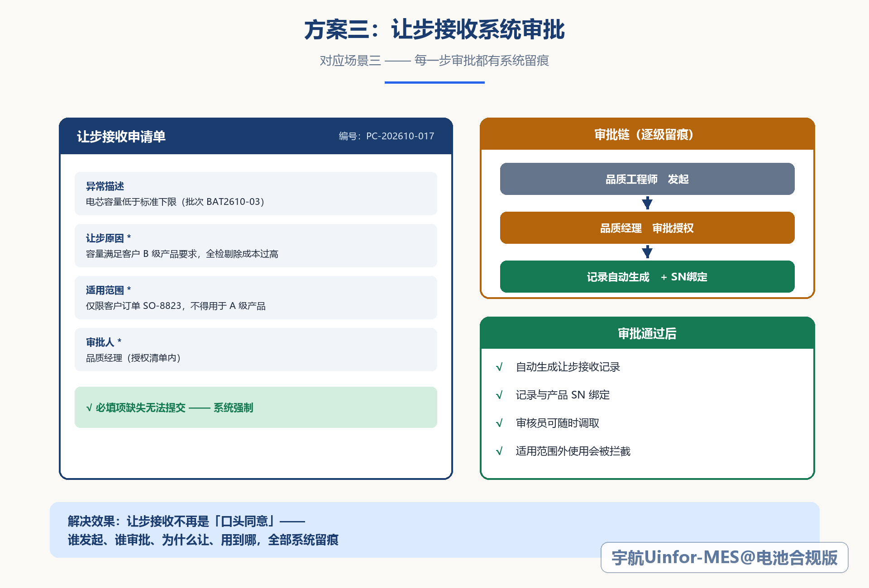Click the 审批人 field showing 品质经理
The image size is (869, 588).
256,350
